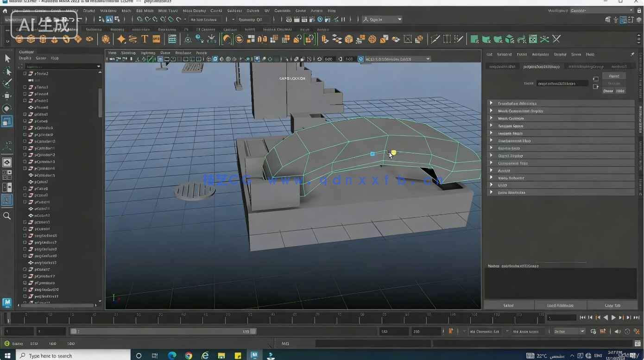The image size is (644, 360).
Task: Open Google Chrome from the taskbar
Action: 189,356
